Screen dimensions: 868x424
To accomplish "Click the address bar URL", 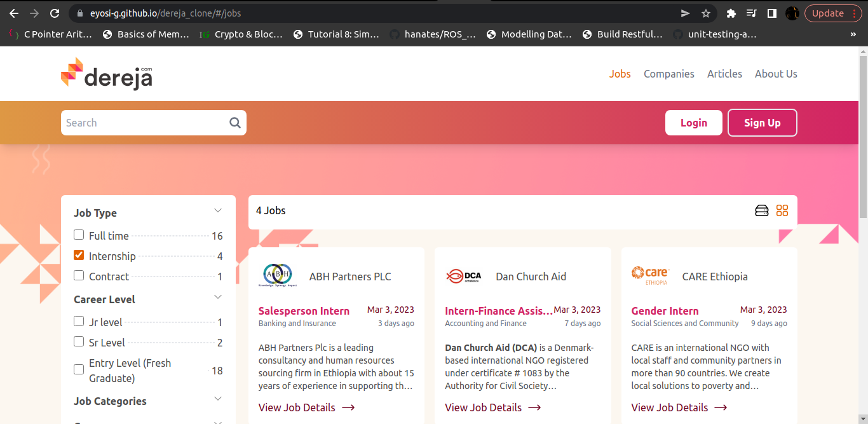I will pyautogui.click(x=165, y=13).
